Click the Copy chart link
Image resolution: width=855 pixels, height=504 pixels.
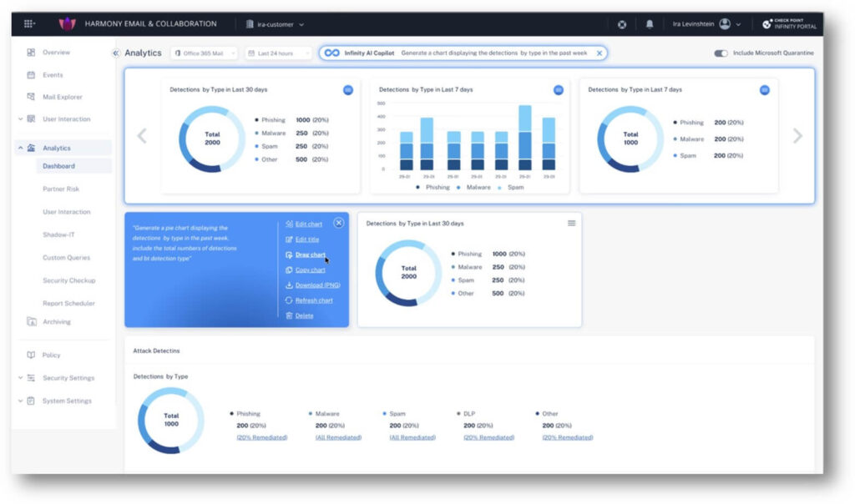pyautogui.click(x=311, y=270)
